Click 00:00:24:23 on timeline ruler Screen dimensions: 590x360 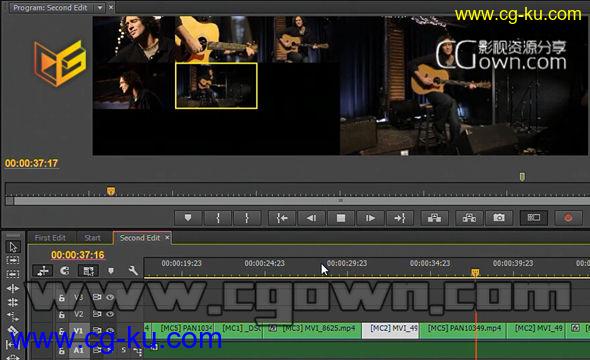pyautogui.click(x=265, y=263)
